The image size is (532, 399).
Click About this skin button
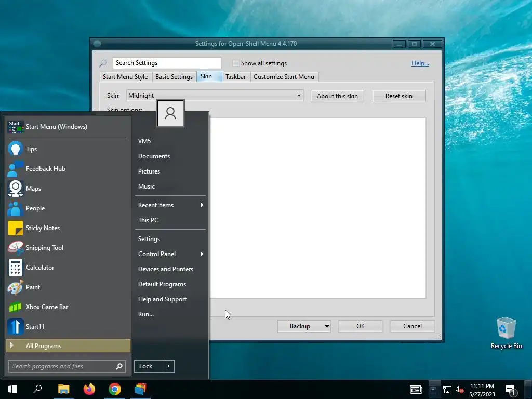click(337, 96)
